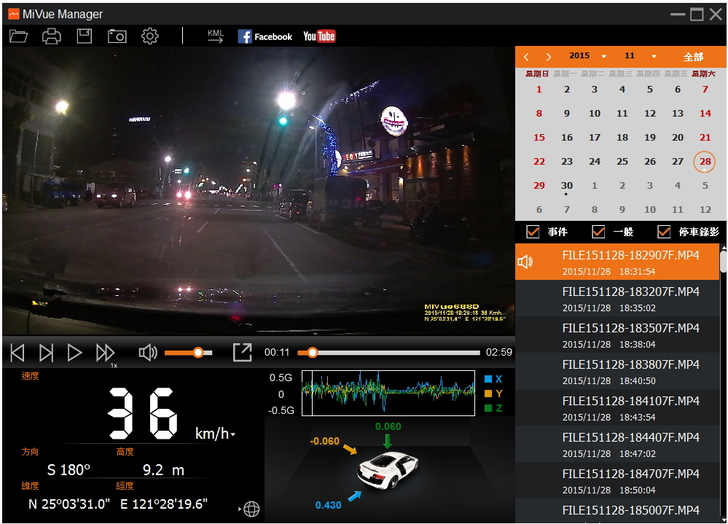728x524 pixels.
Task: Take snapshot with camera icon
Action: (x=117, y=36)
